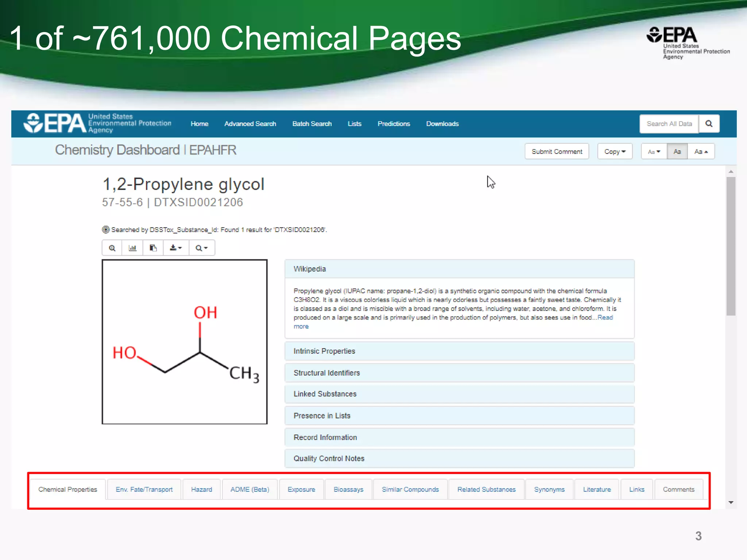The image size is (747, 560).
Task: Open the Predictions menu item
Action: coord(394,124)
